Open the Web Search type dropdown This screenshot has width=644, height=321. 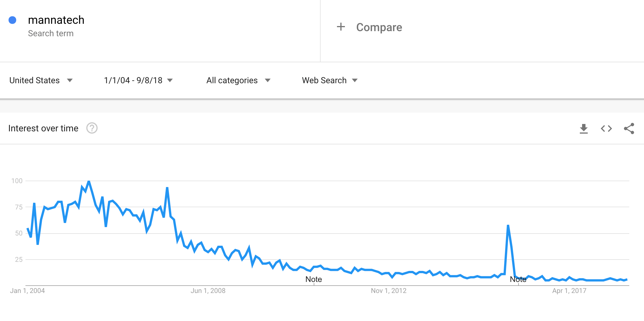(x=330, y=80)
